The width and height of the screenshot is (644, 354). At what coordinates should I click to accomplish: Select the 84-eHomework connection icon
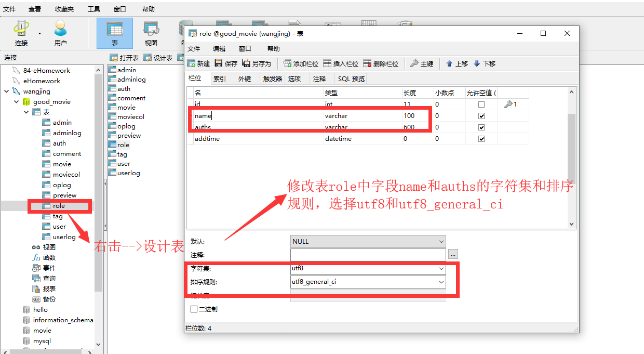[16, 70]
